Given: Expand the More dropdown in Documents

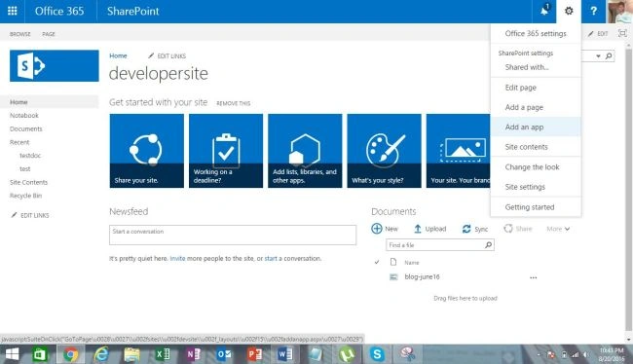Looking at the screenshot, I should coord(558,229).
